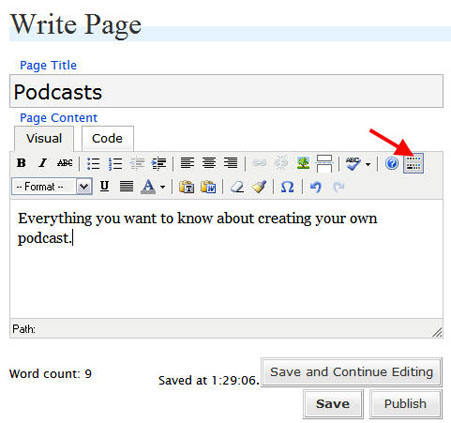Align text right

pos(231,163)
